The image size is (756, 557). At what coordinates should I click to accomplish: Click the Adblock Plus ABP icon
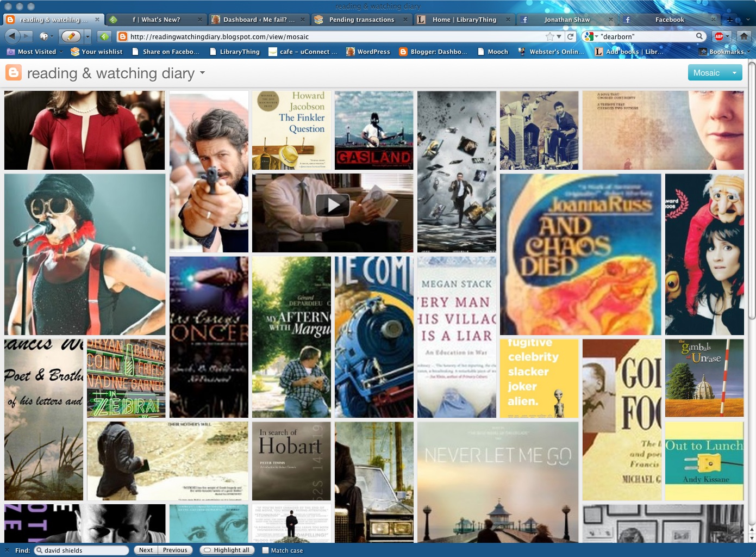click(719, 36)
